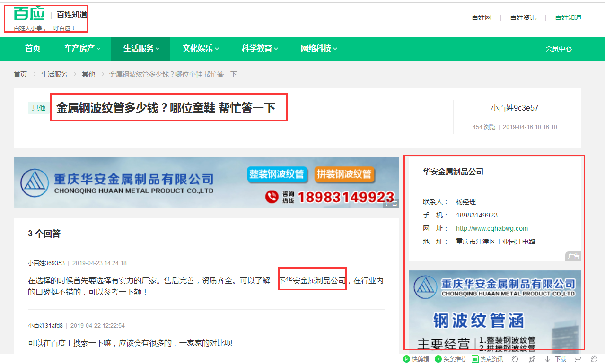
Task: Expand the 科学教育 dropdown menu
Action: pyautogui.click(x=260, y=48)
